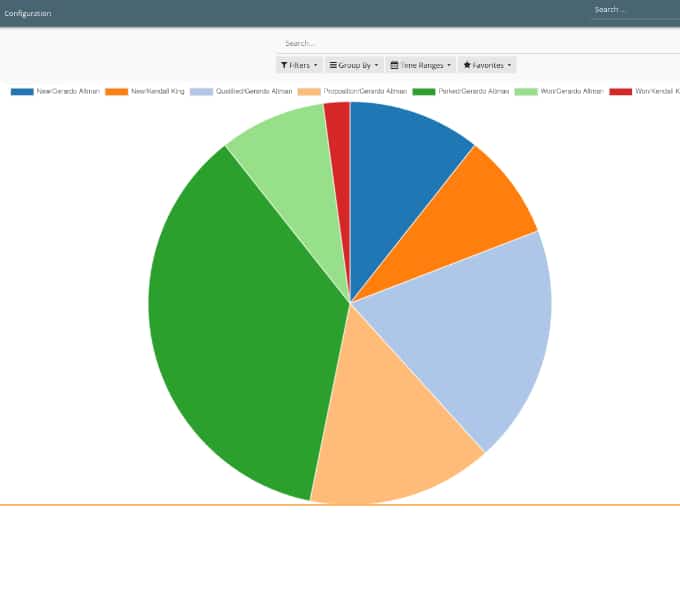Click the Qualified/Gerardo Altman legend label
Screen dimensions: 680x600
[254, 91]
